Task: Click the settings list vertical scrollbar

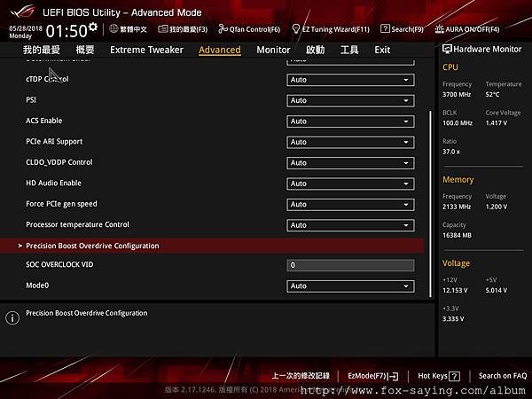Action: [430, 204]
